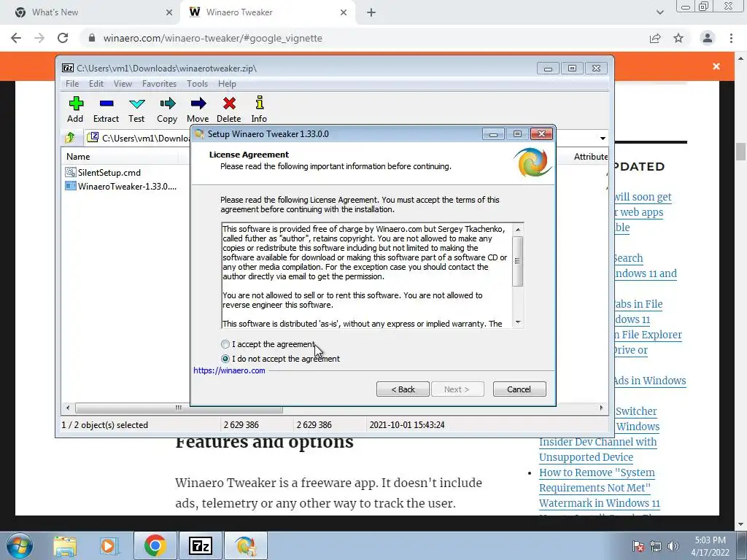Close the orange banner with X
Screen dimensions: 747x560
pyautogui.click(x=716, y=66)
